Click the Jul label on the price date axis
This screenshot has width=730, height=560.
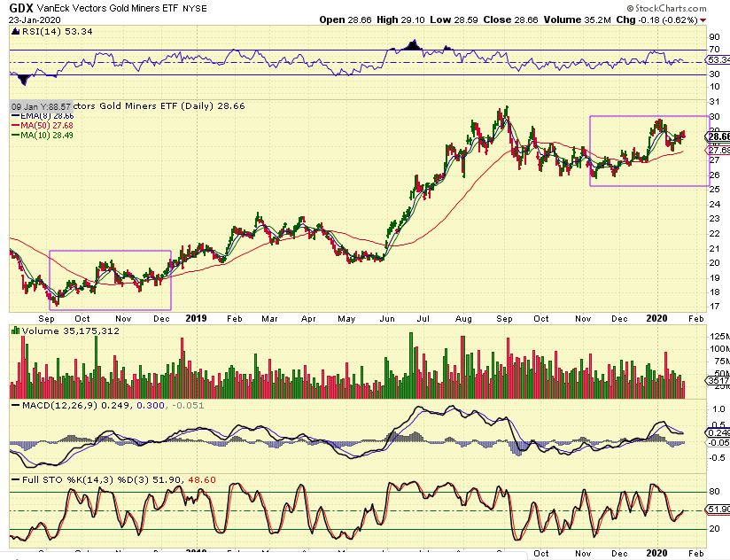(x=423, y=319)
